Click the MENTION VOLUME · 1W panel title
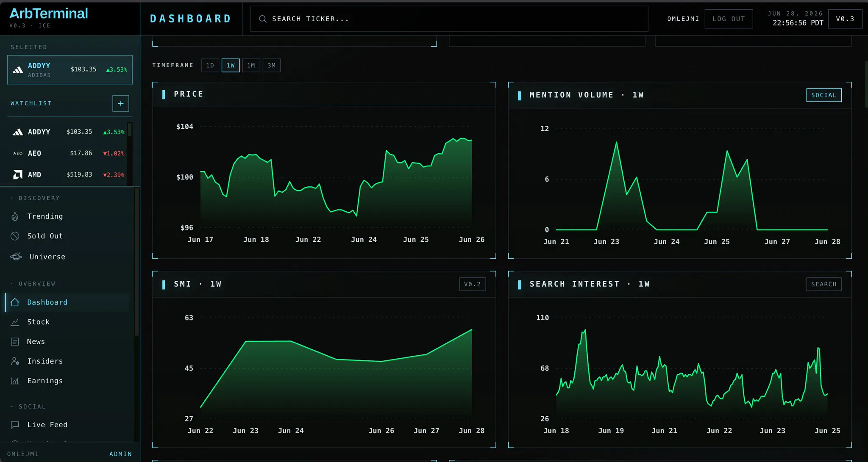868x462 pixels. click(x=587, y=95)
